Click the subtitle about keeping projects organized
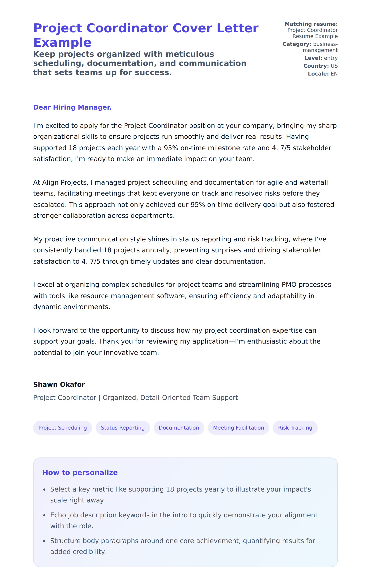The height and width of the screenshot is (588, 371). tap(140, 63)
